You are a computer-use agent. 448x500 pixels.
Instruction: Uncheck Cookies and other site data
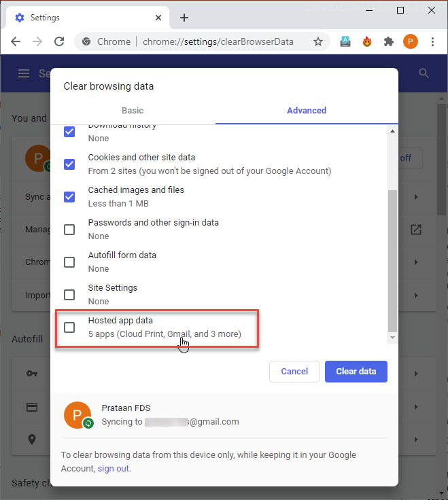[x=69, y=164]
